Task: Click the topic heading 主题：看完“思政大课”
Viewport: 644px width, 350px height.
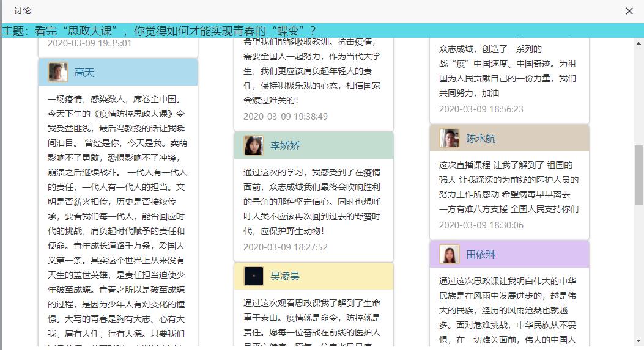Action: click(x=158, y=31)
